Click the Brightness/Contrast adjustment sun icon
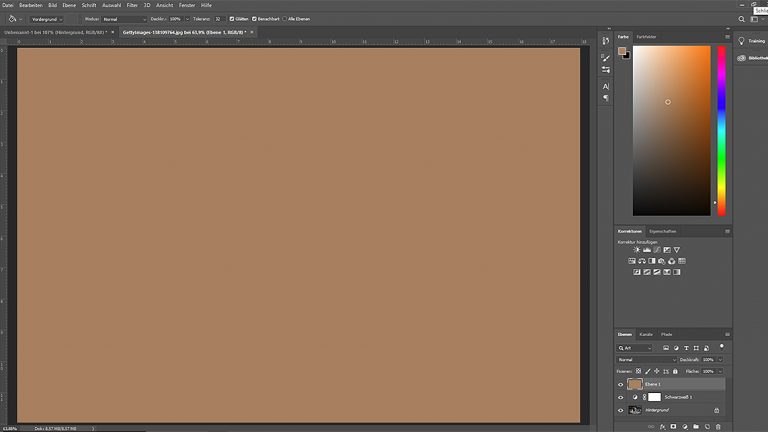The width and height of the screenshot is (768, 432). click(636, 249)
